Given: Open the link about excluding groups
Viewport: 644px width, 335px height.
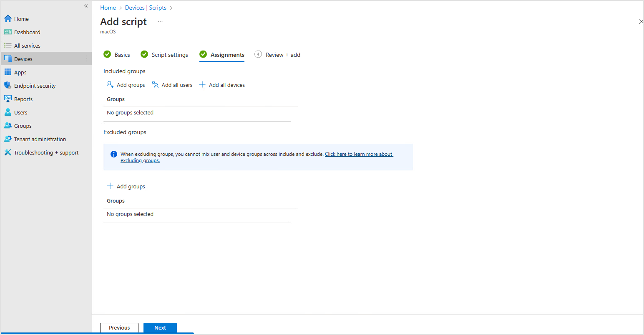Looking at the screenshot, I should 359,154.
